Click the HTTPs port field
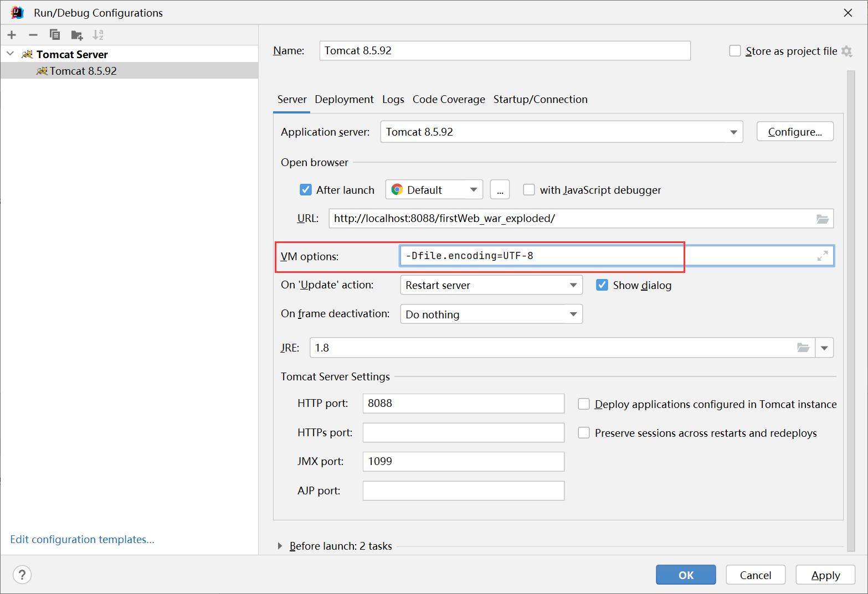 click(x=464, y=432)
